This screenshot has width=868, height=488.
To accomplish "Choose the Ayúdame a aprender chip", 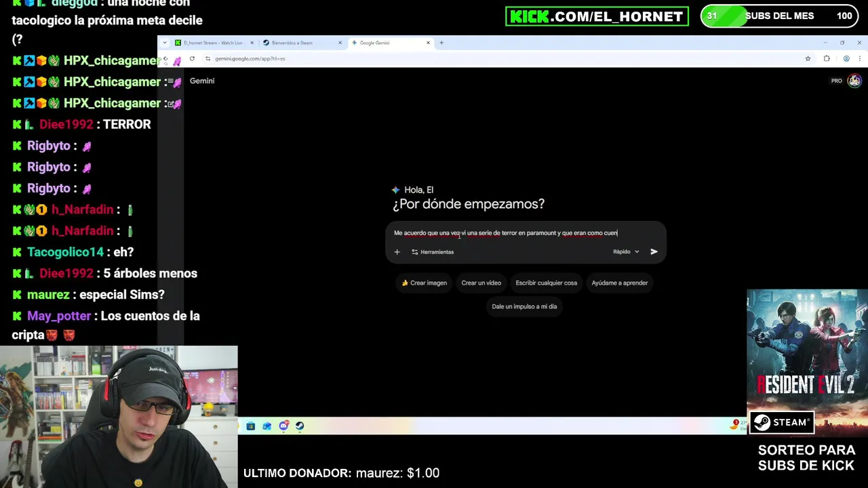I will coord(619,283).
